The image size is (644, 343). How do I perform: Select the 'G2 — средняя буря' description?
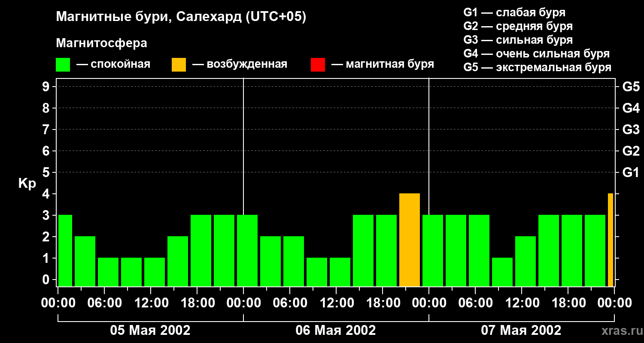(518, 26)
